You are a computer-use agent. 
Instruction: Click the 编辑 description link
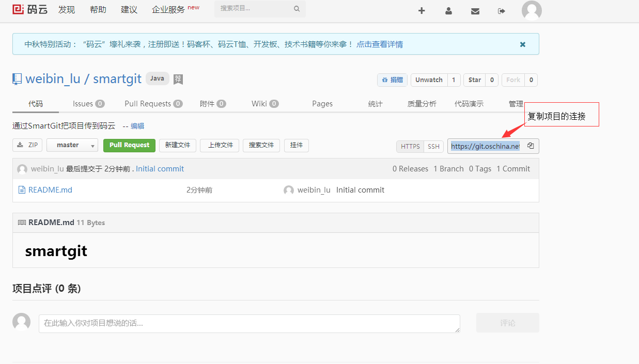click(137, 126)
